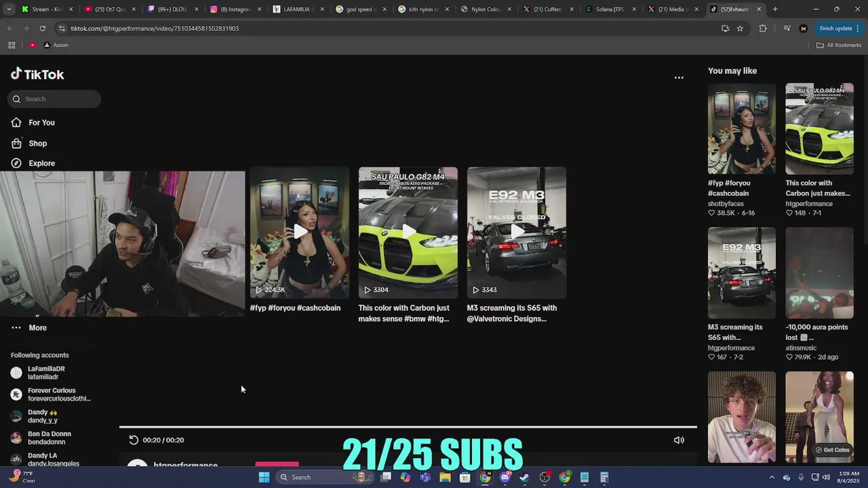Open curly-haired man video thumbnail
Image resolution: width=868 pixels, height=488 pixels.
tap(742, 417)
